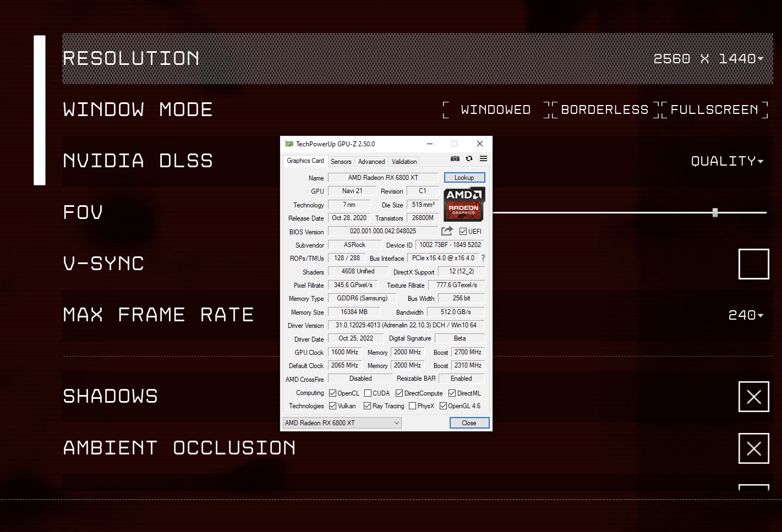This screenshot has height=532, width=782.
Task: Click the AMD CrossFire Disabled value
Action: 360,379
